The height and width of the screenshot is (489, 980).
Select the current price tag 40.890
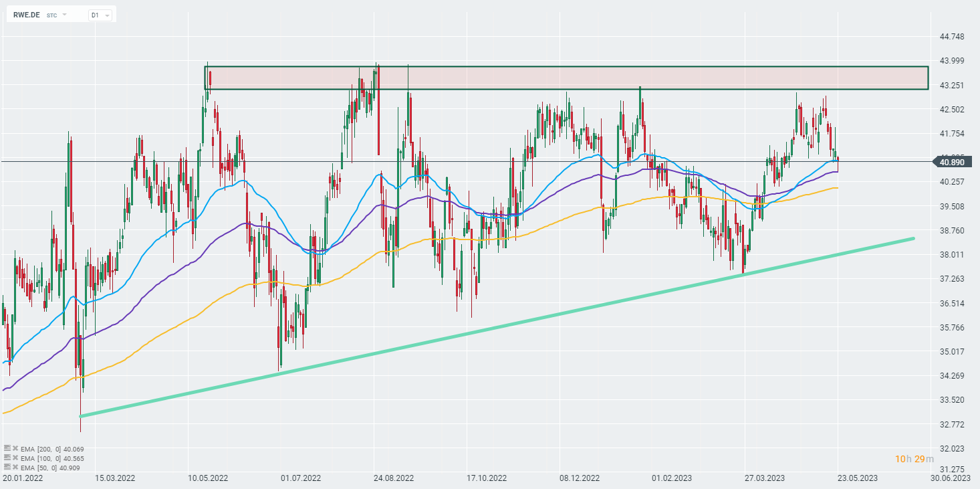[952, 162]
